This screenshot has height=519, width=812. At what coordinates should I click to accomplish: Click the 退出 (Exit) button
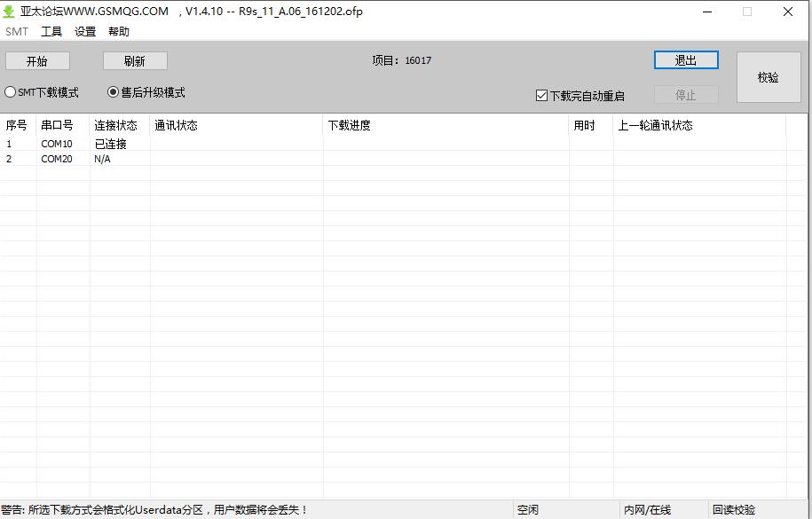(x=685, y=59)
